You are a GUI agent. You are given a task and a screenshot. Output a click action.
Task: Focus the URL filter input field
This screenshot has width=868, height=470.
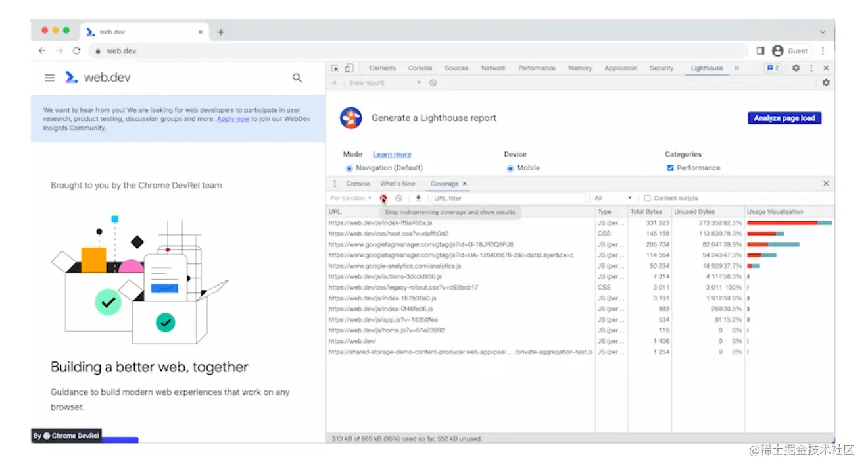point(508,198)
